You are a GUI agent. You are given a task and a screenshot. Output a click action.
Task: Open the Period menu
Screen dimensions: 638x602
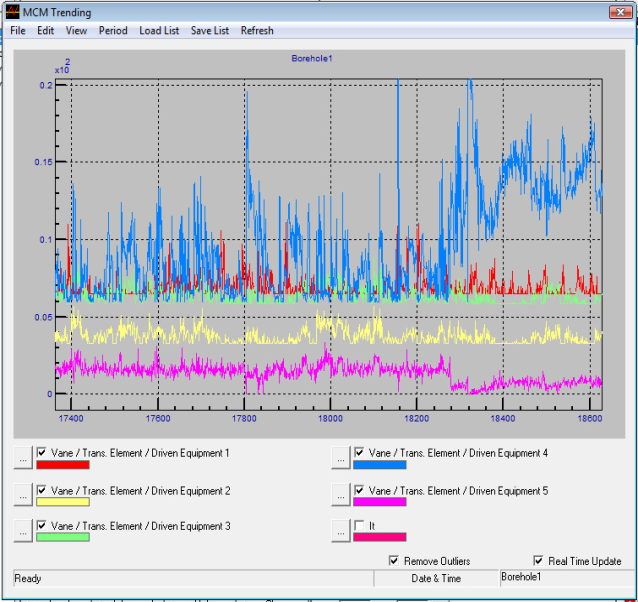[113, 30]
